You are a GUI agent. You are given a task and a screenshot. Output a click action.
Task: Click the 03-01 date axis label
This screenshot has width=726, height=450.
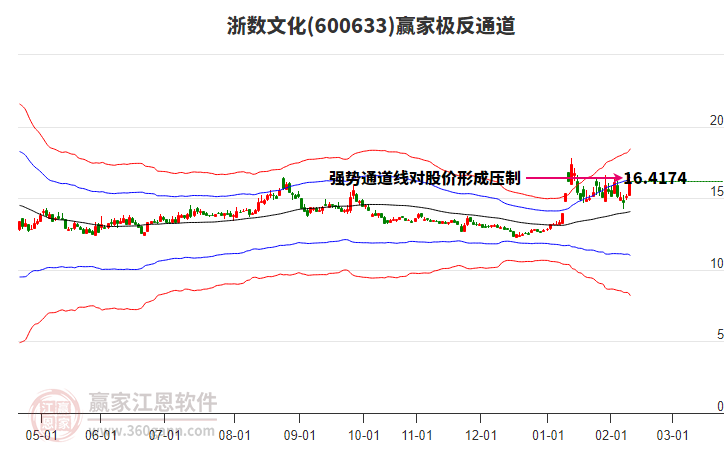672,435
